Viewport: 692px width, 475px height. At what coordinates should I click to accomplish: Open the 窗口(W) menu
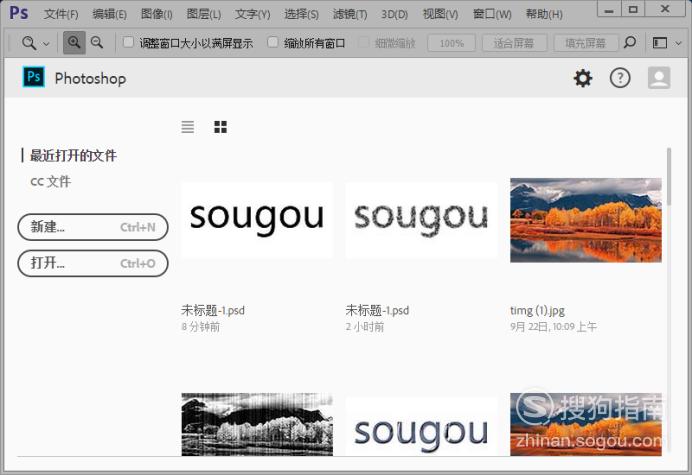click(492, 15)
